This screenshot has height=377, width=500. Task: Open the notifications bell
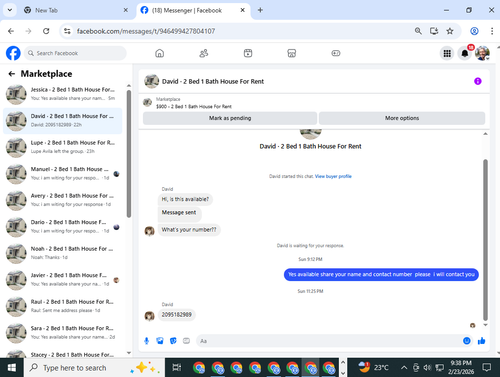(465, 53)
